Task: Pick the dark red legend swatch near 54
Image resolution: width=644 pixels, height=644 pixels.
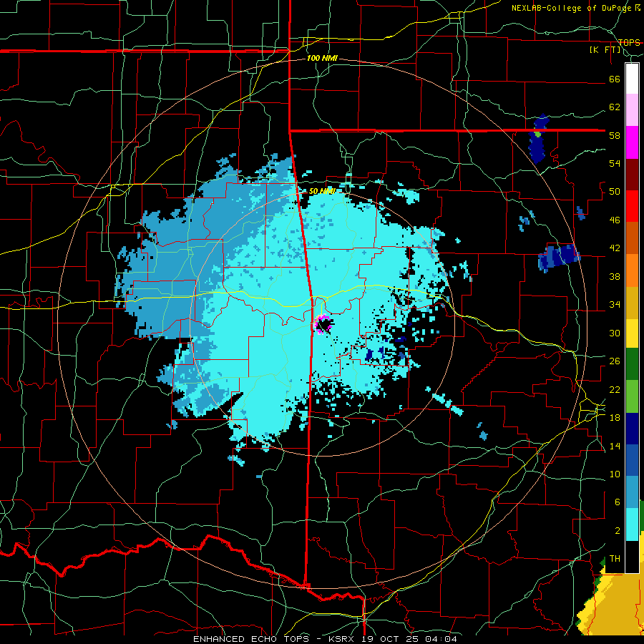Action: pyautogui.click(x=632, y=174)
